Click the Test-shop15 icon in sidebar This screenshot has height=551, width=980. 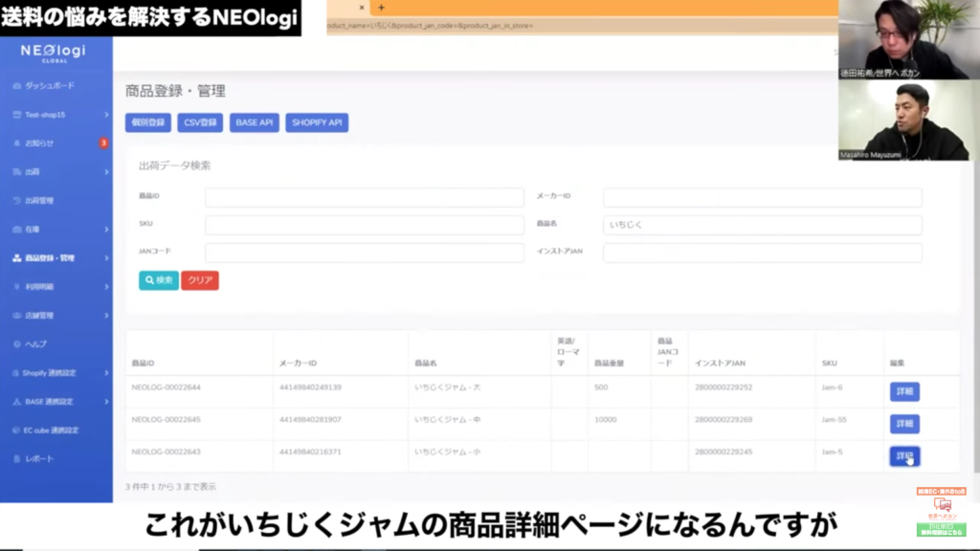17,115
